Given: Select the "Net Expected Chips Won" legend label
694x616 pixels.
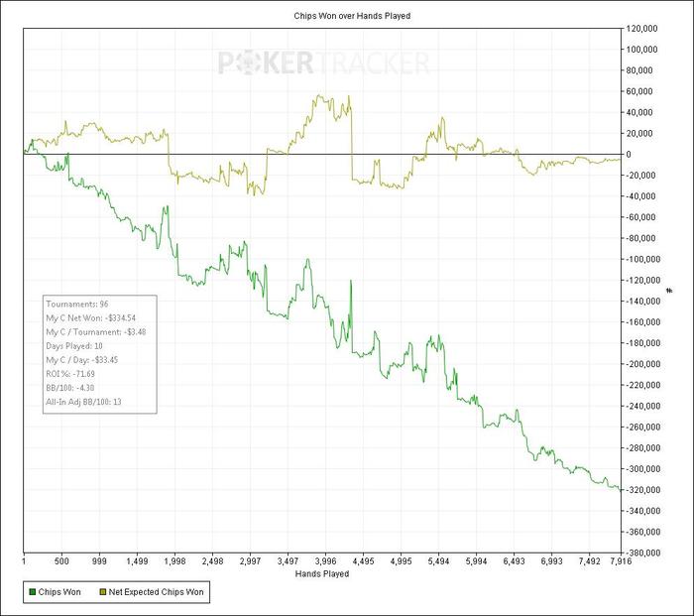Looking at the screenshot, I should click(156, 592).
